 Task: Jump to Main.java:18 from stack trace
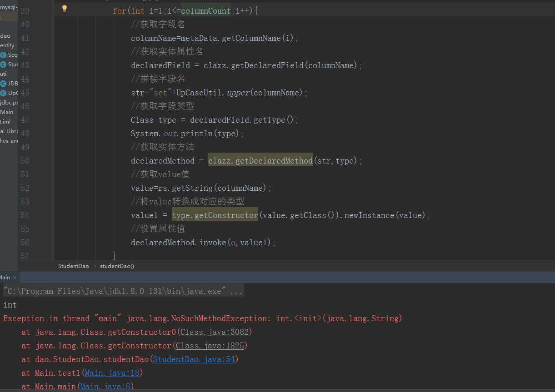[112, 373]
